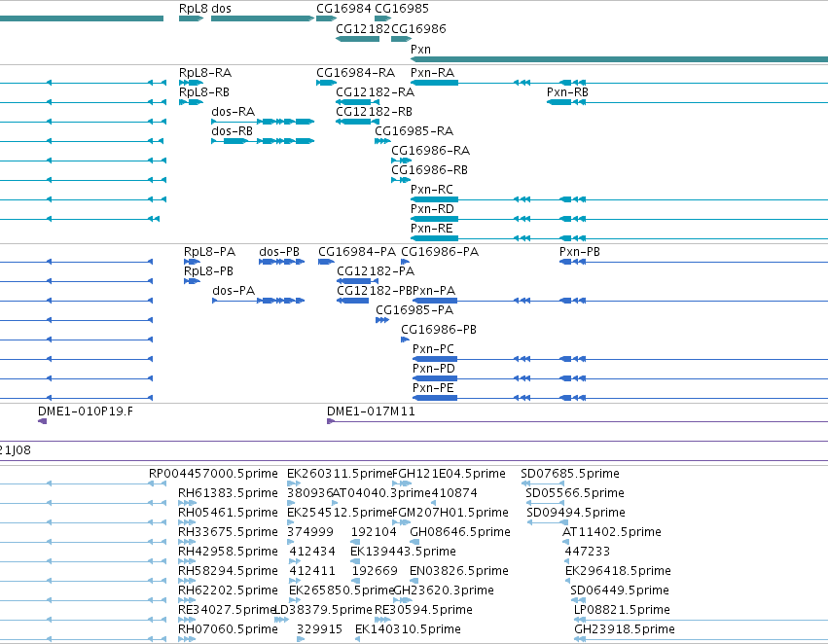
Task: Click the dos gene bar
Action: (x=263, y=18)
